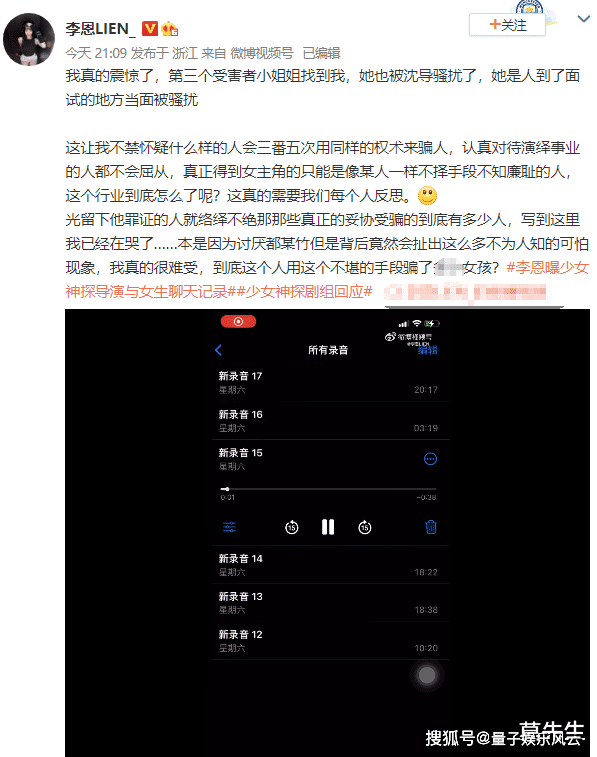Open the playback settings sliders icon

coord(230,527)
